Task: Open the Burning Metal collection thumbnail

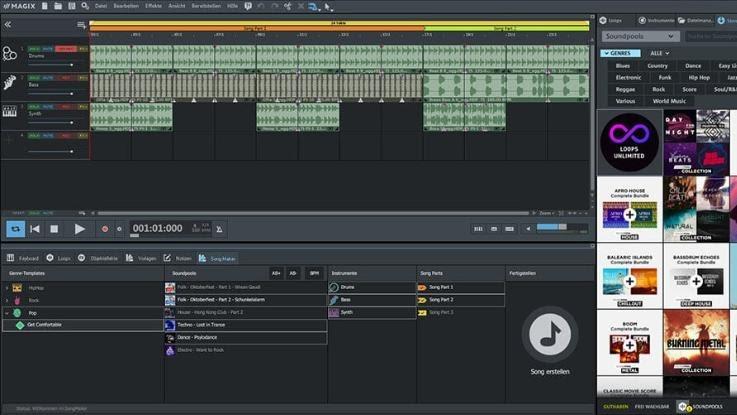Action: 696,343
